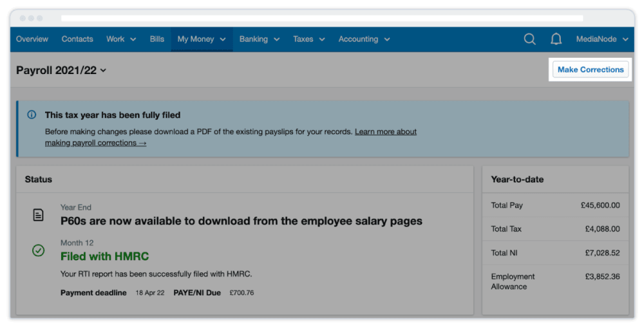Click the red macOS close window dot
644x327 pixels.
22,18
